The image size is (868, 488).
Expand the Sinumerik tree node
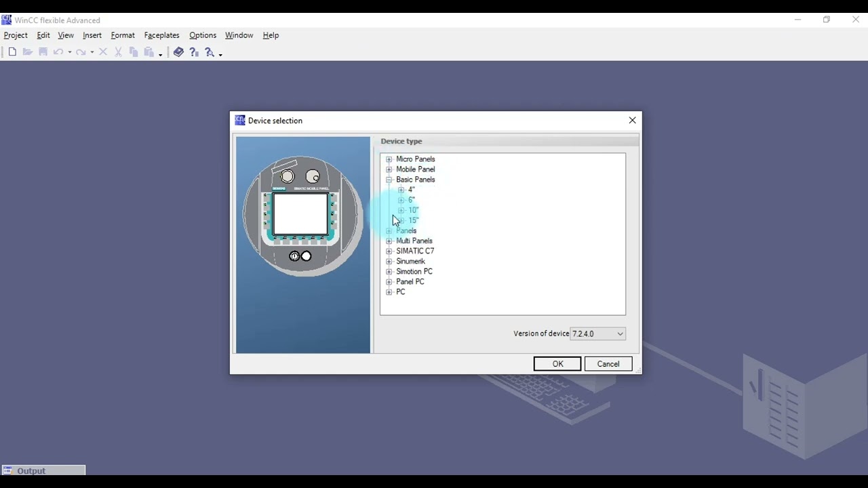tap(389, 261)
